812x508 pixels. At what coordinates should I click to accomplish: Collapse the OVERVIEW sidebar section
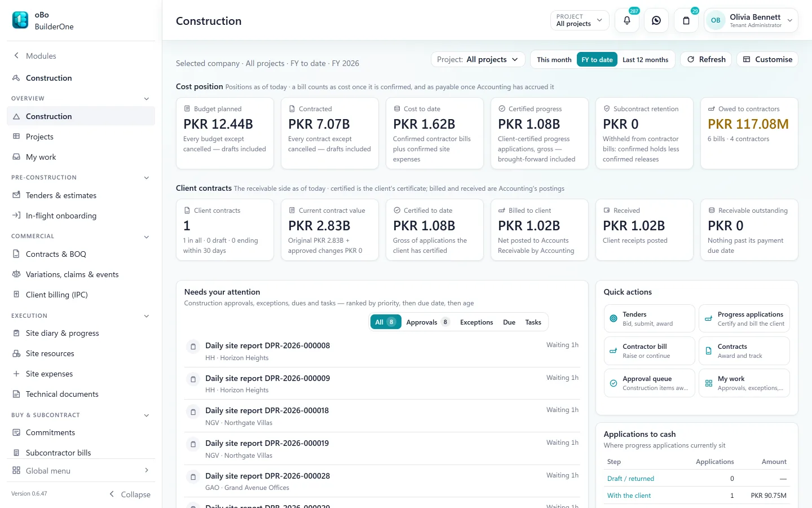click(x=147, y=99)
